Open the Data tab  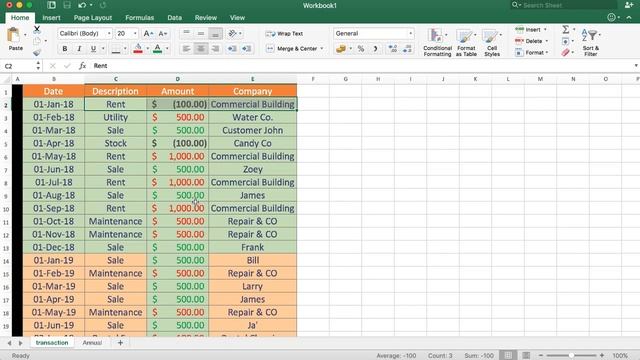click(x=174, y=18)
